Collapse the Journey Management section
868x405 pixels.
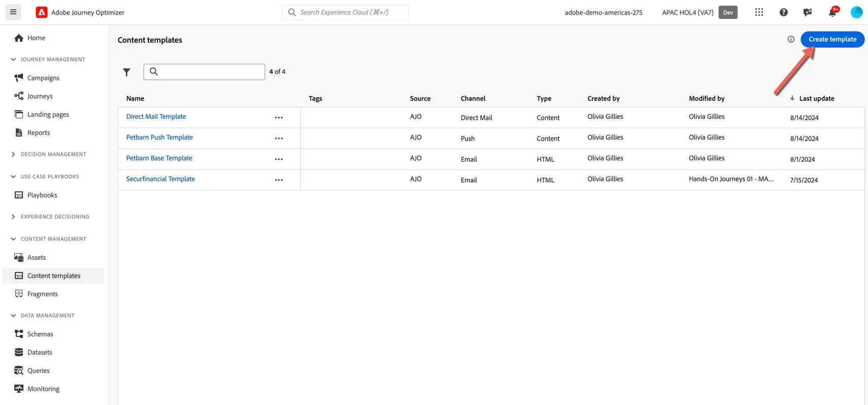click(x=13, y=59)
